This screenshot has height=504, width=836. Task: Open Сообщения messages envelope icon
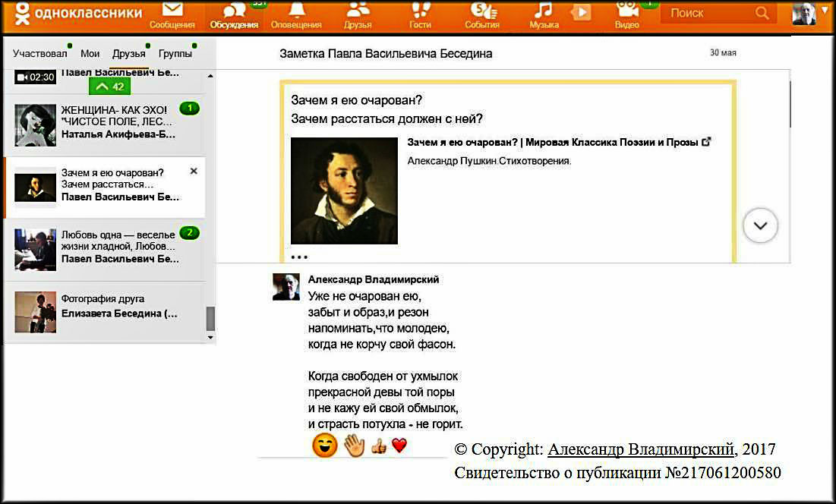pos(172,11)
